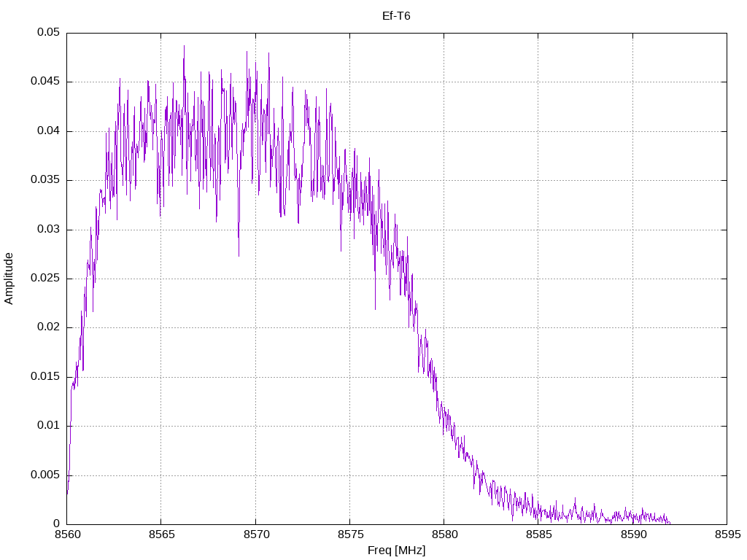Click the y-axis tick label 0.045
The width and height of the screenshot is (747, 560).
click(45, 82)
